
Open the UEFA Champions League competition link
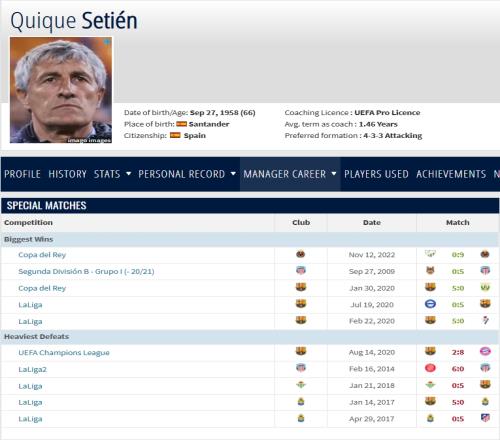tap(64, 353)
